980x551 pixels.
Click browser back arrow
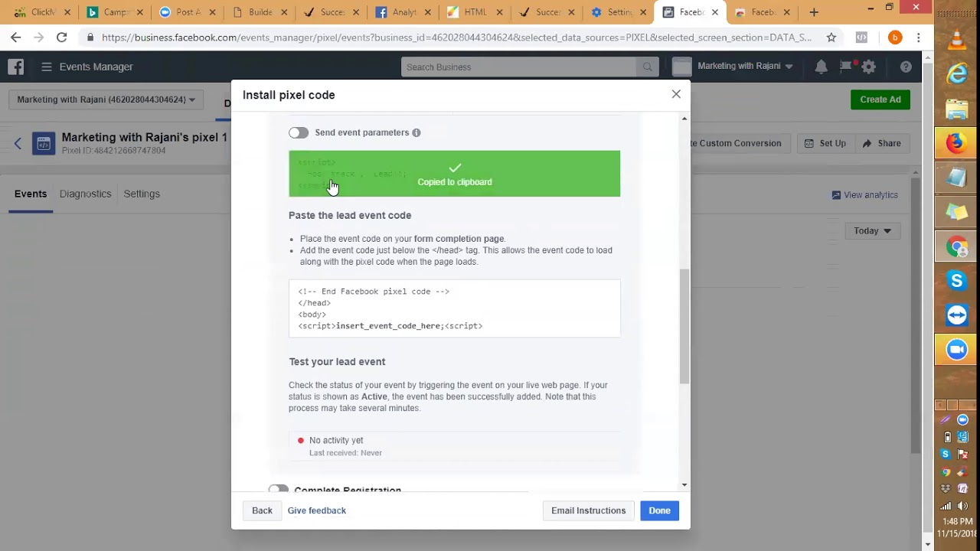pyautogui.click(x=16, y=37)
